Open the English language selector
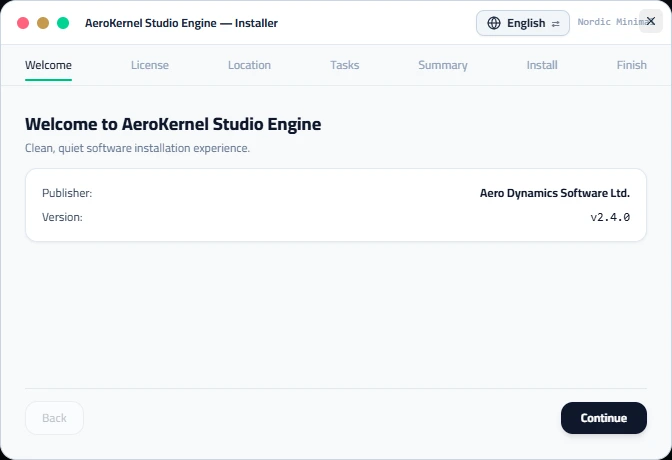Viewport: 672px width, 460px height. (522, 23)
